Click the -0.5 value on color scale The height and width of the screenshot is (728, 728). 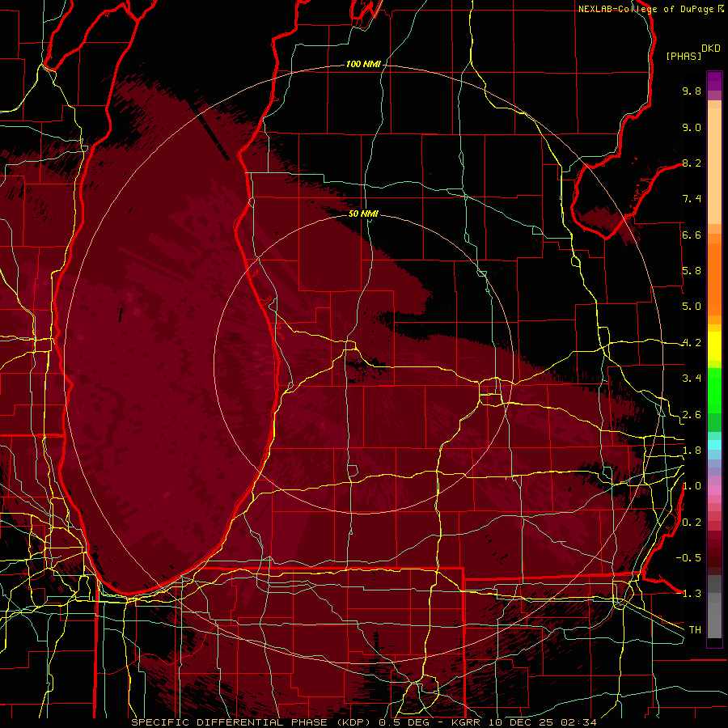[x=688, y=558]
